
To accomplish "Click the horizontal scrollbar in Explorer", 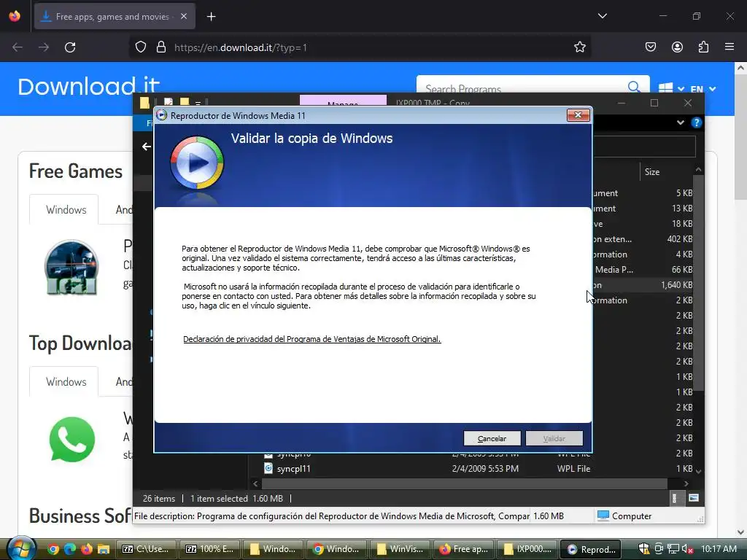I will (x=464, y=483).
